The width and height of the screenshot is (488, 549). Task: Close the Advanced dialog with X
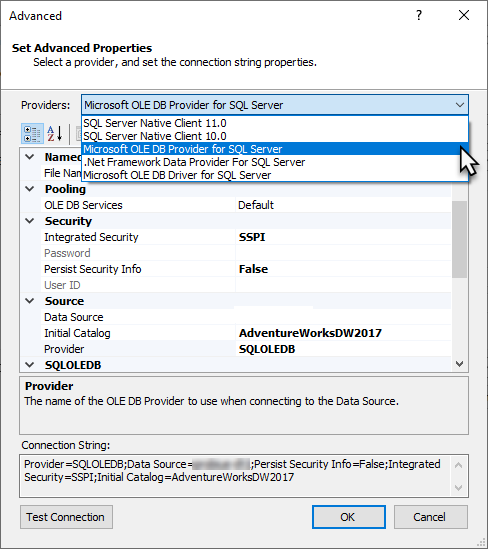[464, 15]
